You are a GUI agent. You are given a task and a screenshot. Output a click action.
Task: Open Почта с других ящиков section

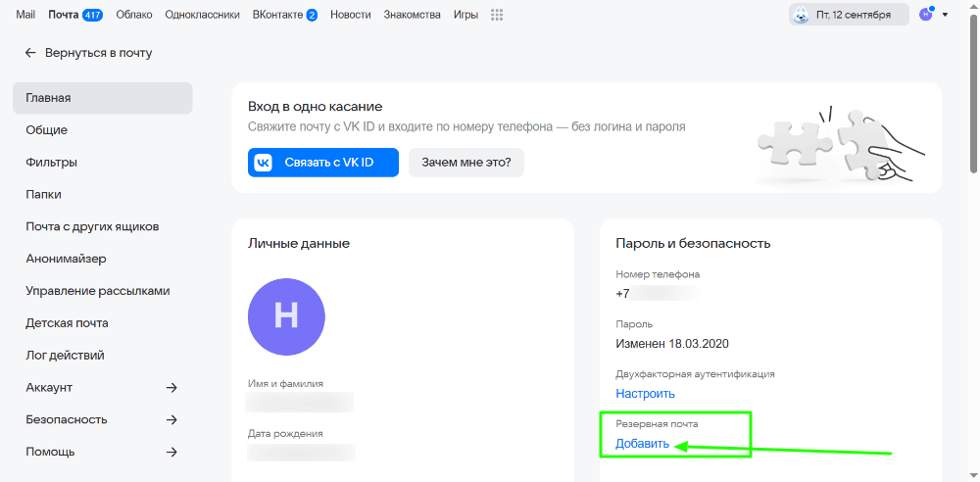click(103, 226)
